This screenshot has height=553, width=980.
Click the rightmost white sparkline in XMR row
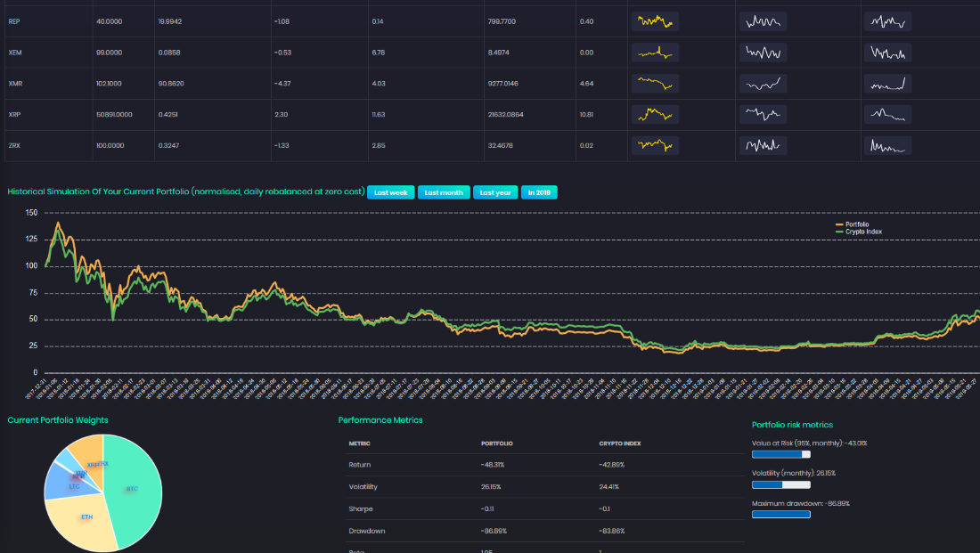point(888,84)
